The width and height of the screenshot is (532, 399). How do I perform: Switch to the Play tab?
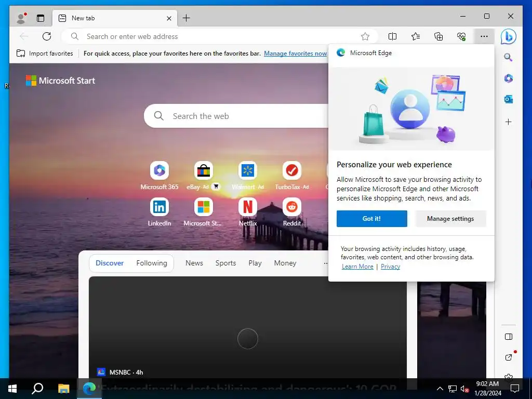pyautogui.click(x=255, y=263)
